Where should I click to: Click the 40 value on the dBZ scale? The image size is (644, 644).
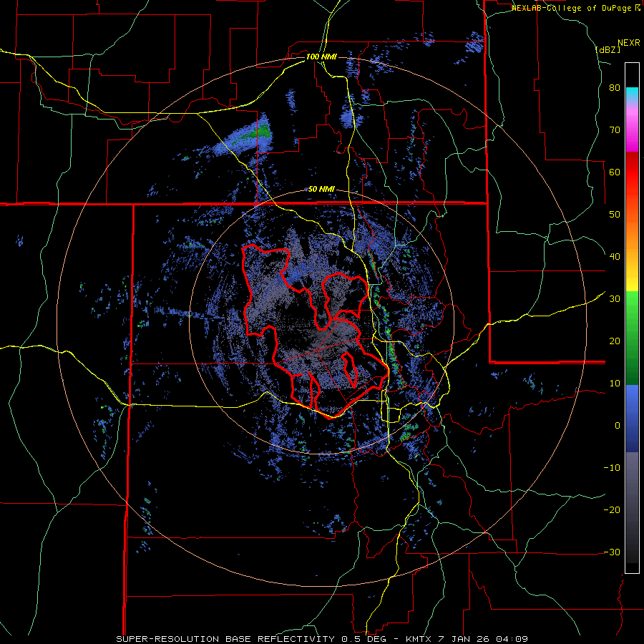tap(615, 257)
